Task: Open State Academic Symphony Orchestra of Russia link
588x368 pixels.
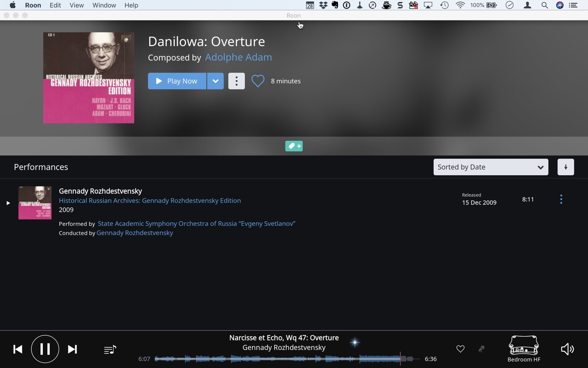Action: (x=197, y=224)
